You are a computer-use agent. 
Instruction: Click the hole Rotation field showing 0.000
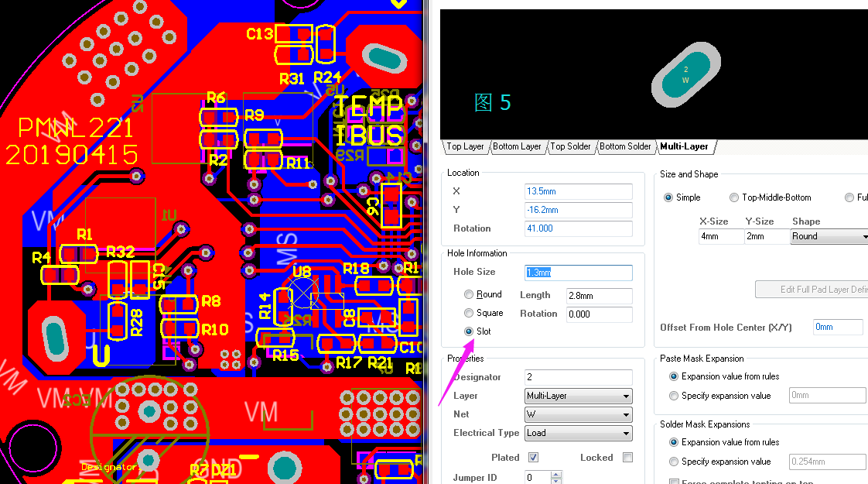pyautogui.click(x=599, y=314)
